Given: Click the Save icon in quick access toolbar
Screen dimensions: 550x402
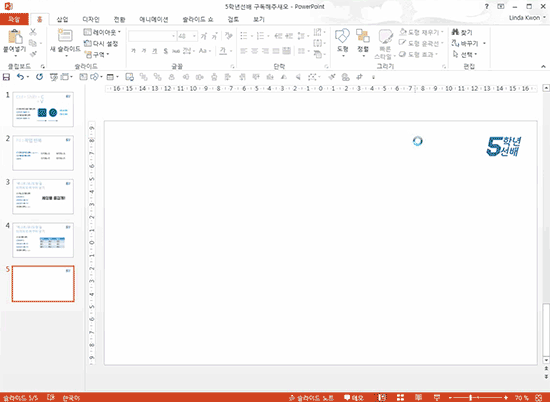Looking at the screenshot, I should click(6, 77).
